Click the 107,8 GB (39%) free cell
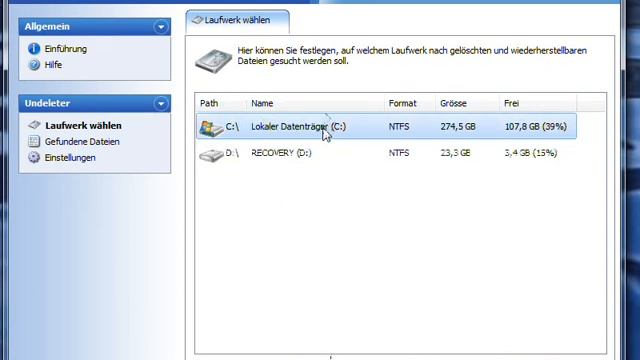Screen dimensions: 640x360 click(x=536, y=127)
